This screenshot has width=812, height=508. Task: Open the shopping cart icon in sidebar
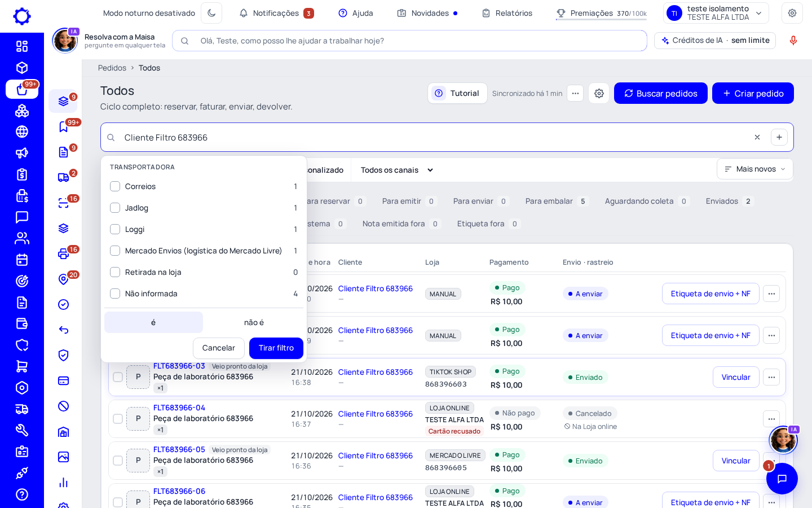[22, 366]
